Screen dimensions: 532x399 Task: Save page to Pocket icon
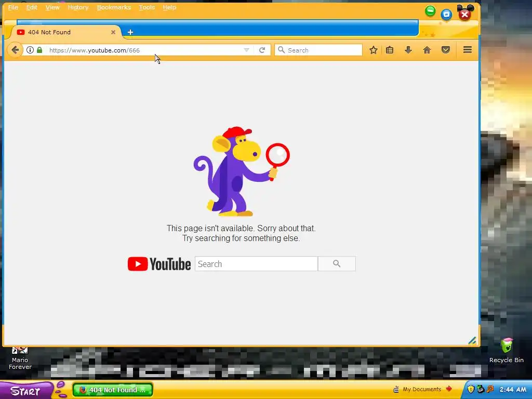point(445,50)
